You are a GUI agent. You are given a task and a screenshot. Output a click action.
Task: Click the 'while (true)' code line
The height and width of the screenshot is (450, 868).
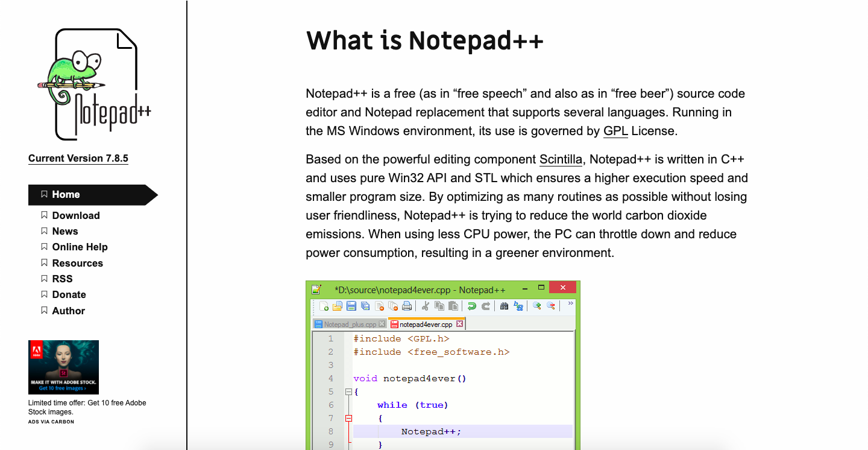[413, 405]
